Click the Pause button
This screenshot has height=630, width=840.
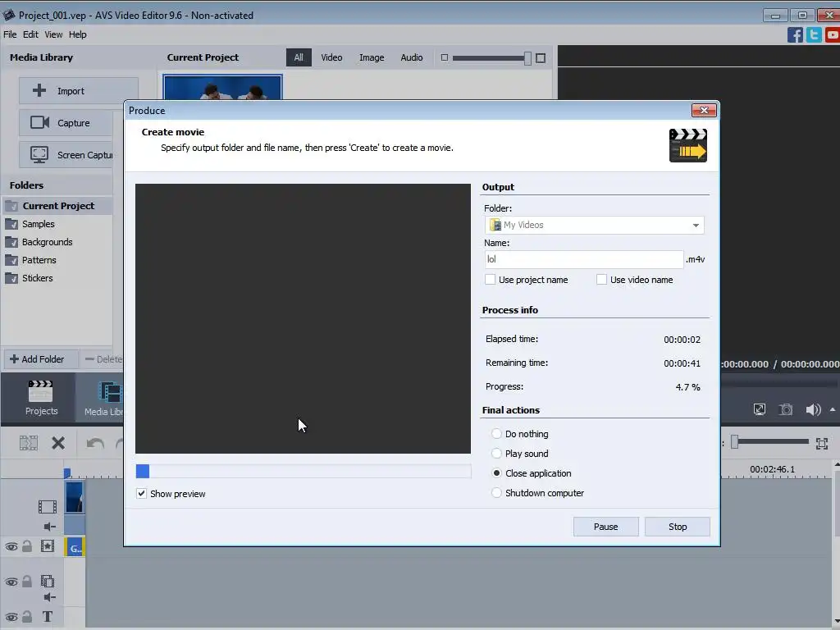tap(606, 527)
